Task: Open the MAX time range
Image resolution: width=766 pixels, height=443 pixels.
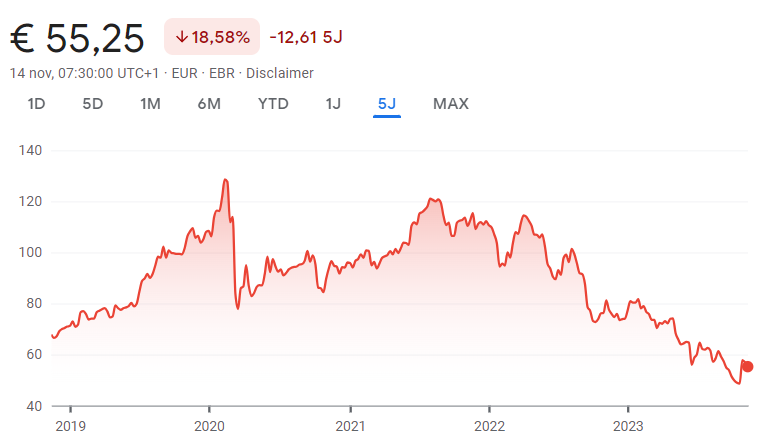Action: [451, 104]
